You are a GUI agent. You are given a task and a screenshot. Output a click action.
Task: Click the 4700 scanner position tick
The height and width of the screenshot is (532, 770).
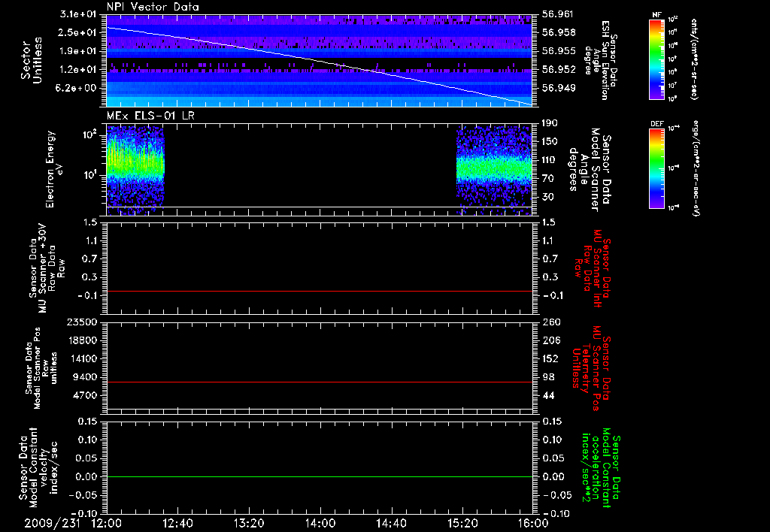click(x=85, y=395)
